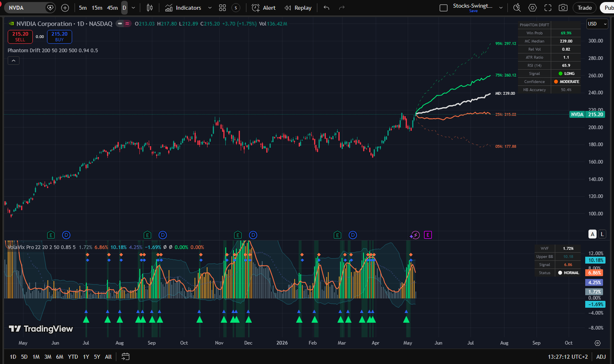
Task: Select the 6M range
Action: tap(60, 356)
